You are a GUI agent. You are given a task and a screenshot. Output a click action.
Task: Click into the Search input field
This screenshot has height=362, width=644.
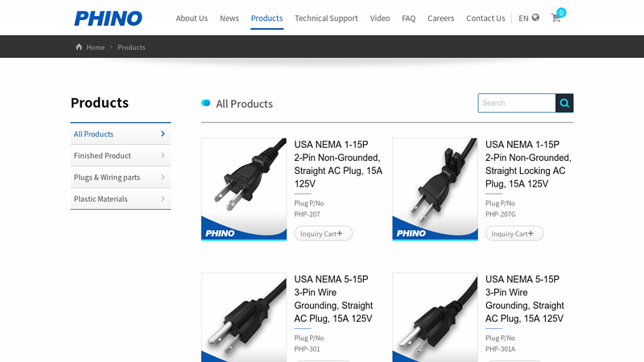[516, 103]
